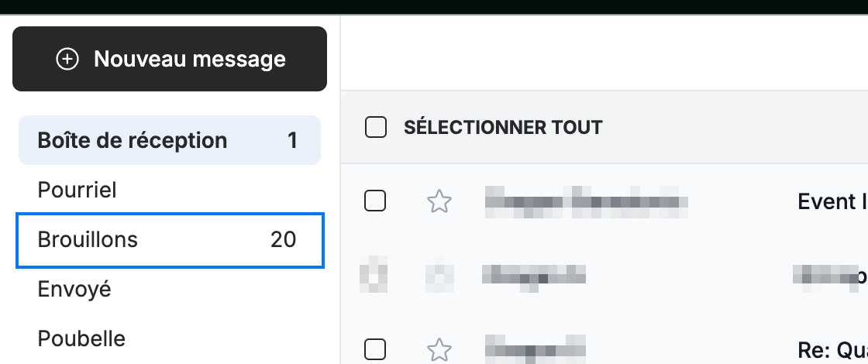This screenshot has width=868, height=364.
Task: Click the plus icon in Nouveau message
Action: pyautogui.click(x=67, y=59)
